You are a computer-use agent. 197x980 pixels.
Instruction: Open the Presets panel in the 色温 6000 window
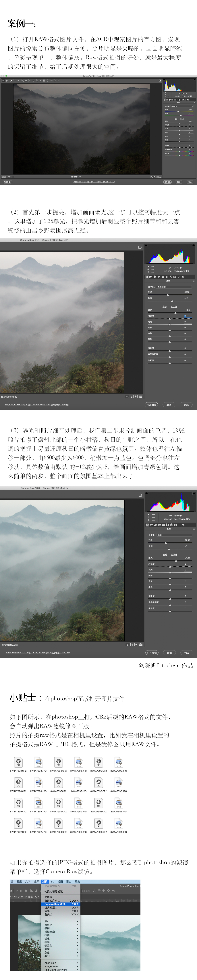(180, 525)
